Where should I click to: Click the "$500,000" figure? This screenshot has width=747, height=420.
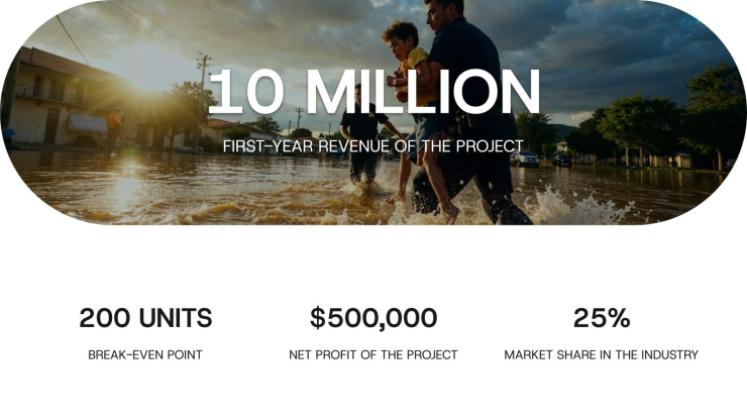373,318
